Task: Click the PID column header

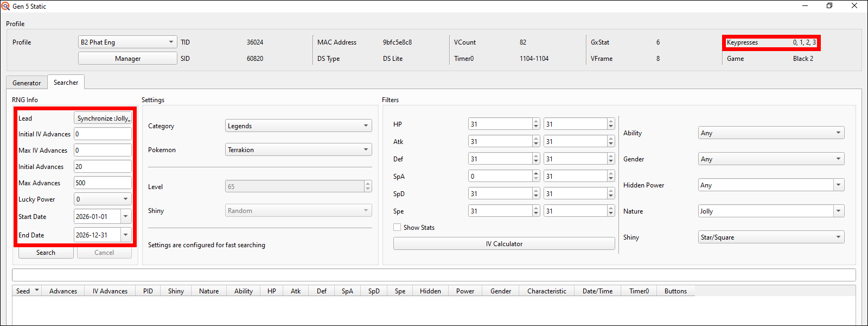Action: coord(148,291)
